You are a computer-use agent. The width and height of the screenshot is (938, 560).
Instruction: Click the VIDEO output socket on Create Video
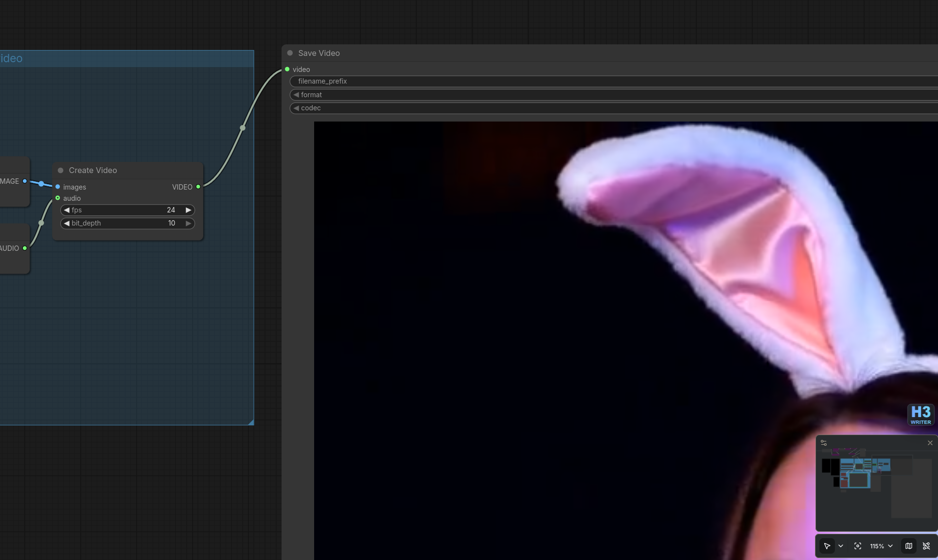click(x=198, y=187)
